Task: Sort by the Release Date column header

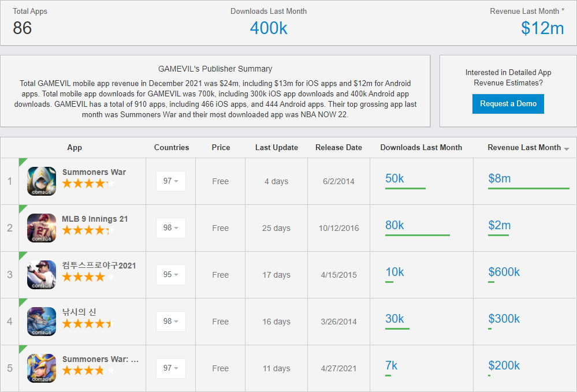Action: [x=338, y=147]
